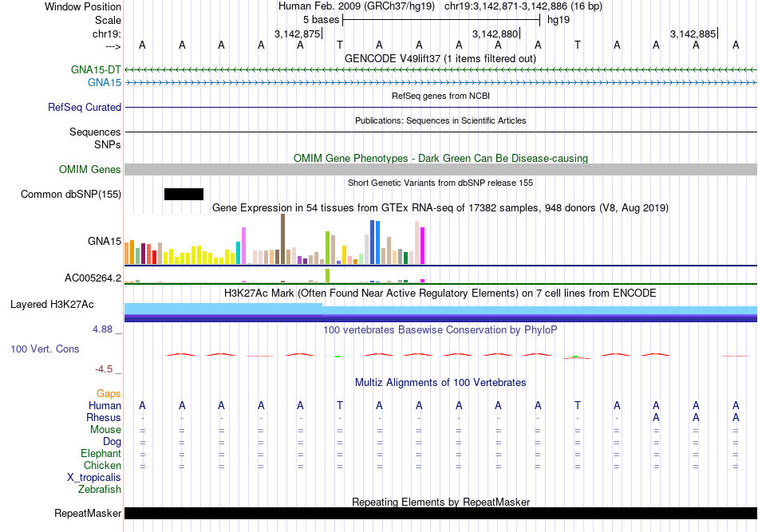Click the GTEx Gene Expression track title
This screenshot has width=758, height=532.
(x=440, y=207)
